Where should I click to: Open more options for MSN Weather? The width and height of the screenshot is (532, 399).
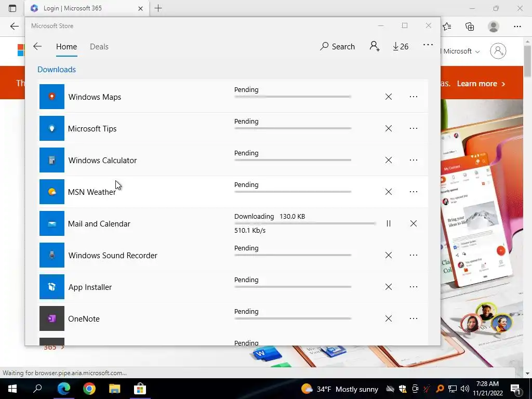tap(413, 192)
